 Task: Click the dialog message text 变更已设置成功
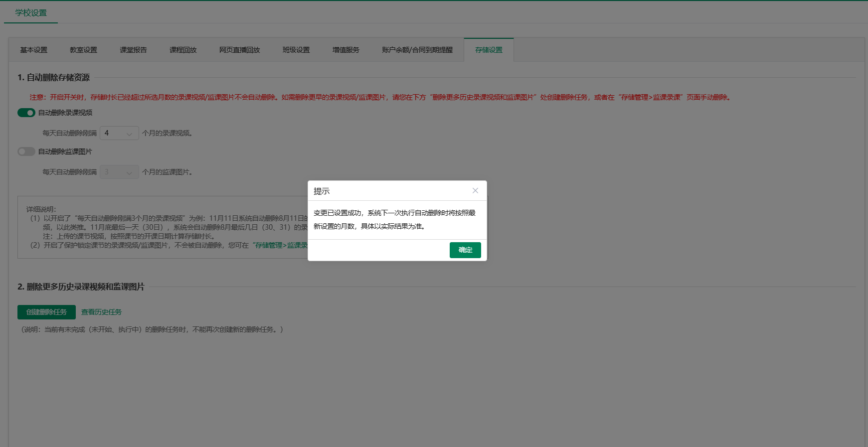[x=338, y=213]
